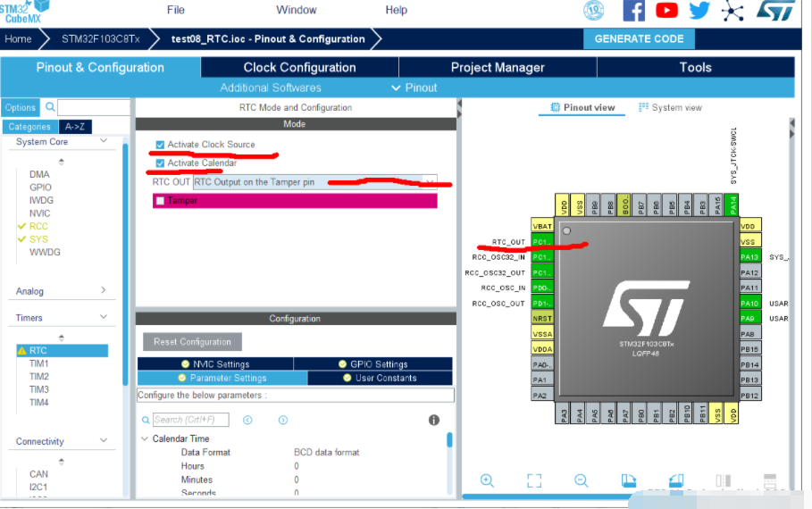Open the YouTube icon link
Screen dimensions: 812x509
666,10
